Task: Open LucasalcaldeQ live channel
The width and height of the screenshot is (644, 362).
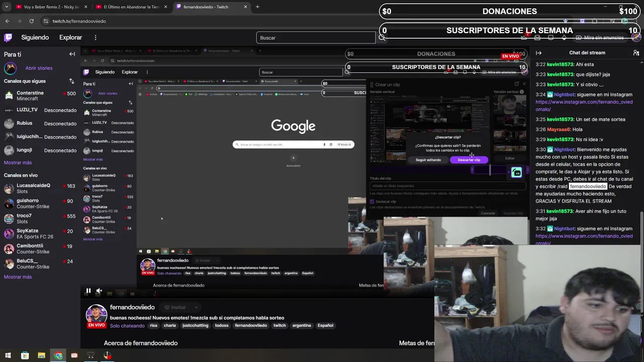Action: coord(40,189)
